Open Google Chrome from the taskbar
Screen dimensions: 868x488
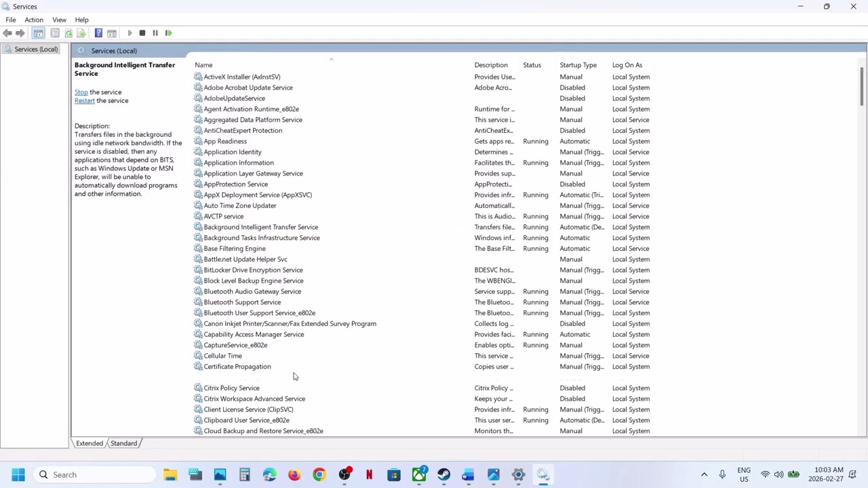click(319, 474)
